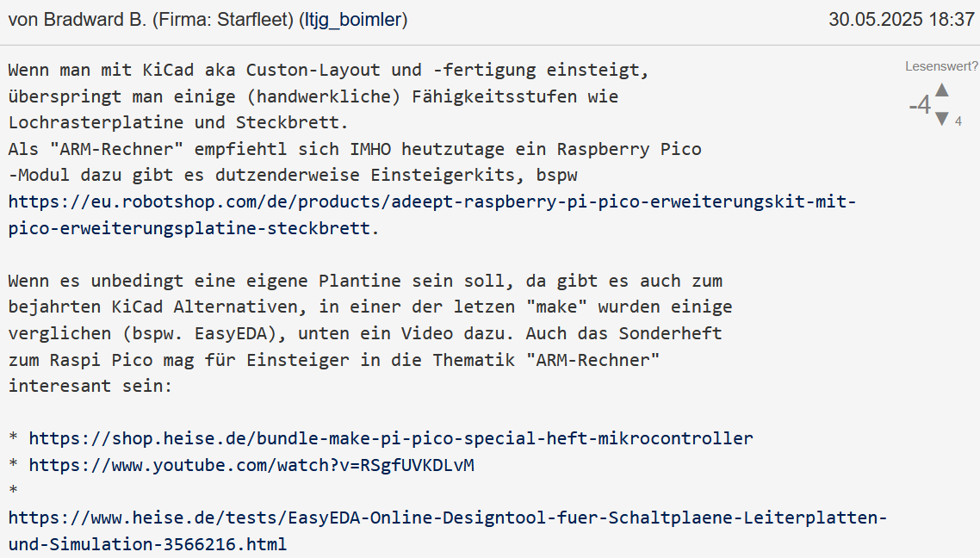980x558 pixels.
Task: Click the '(Firma: Starfleet)' text in header
Action: coord(223,20)
